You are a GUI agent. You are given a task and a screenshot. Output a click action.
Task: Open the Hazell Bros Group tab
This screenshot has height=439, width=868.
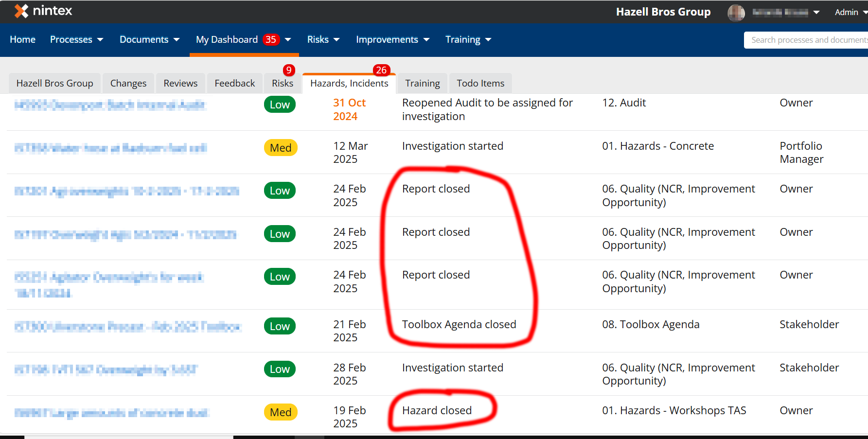(x=54, y=83)
